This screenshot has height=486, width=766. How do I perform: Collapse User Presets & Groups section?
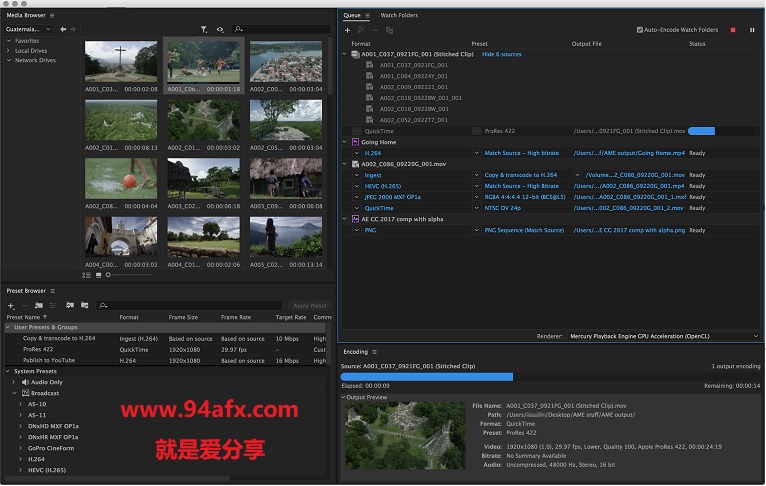(x=8, y=327)
